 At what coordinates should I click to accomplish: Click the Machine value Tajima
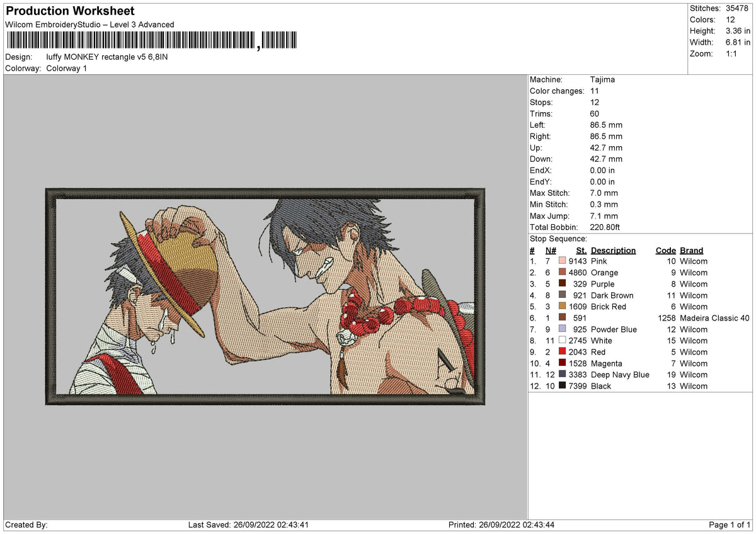(602, 80)
